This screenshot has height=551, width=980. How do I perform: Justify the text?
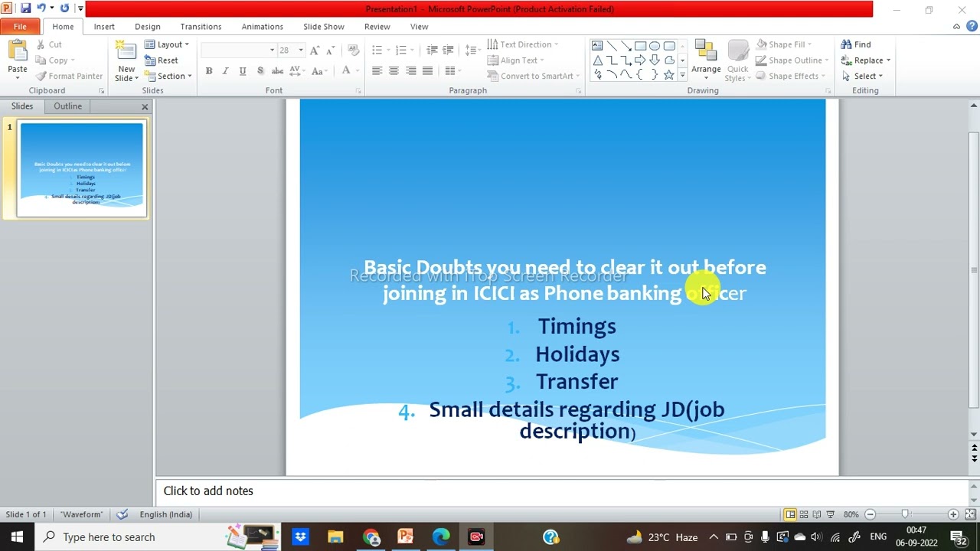tap(428, 71)
